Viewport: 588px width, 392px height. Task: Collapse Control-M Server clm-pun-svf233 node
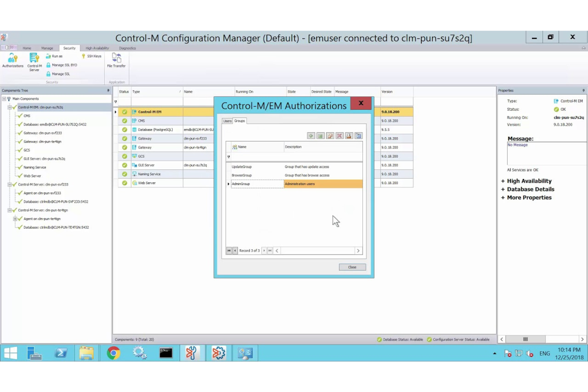tap(10, 184)
